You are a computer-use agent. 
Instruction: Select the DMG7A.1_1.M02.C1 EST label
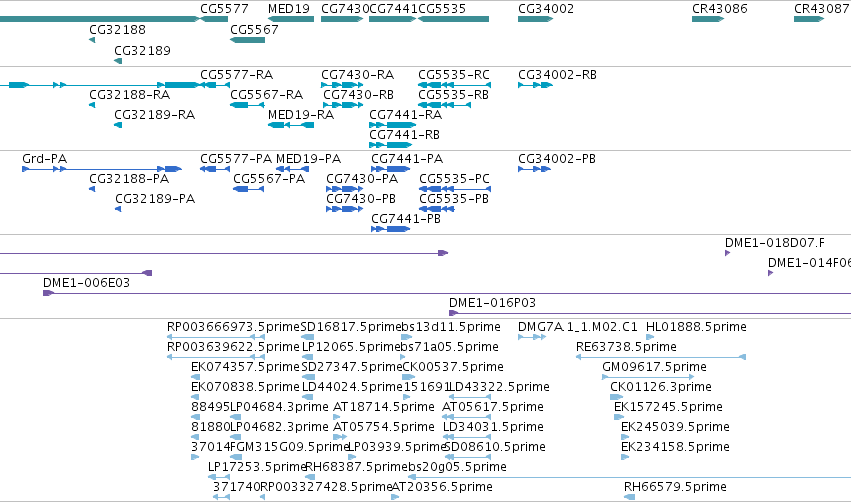(x=578, y=327)
